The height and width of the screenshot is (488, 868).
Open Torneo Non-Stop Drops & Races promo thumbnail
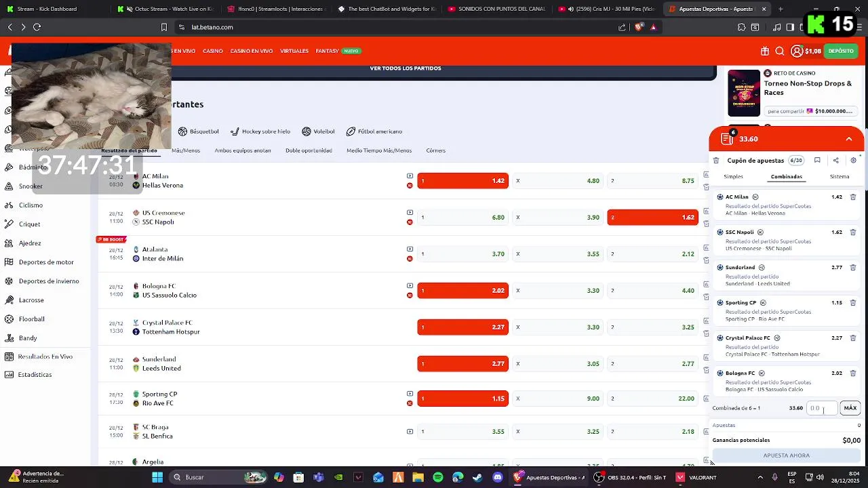[x=744, y=93]
